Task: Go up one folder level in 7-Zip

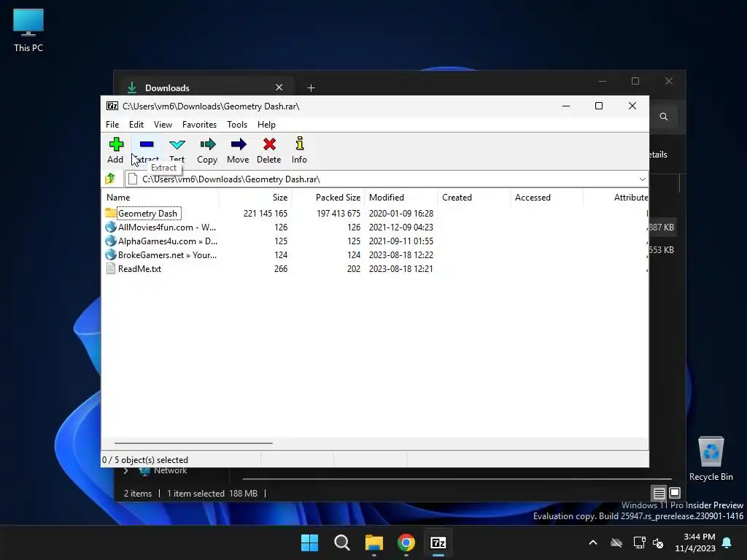Action: (x=110, y=179)
